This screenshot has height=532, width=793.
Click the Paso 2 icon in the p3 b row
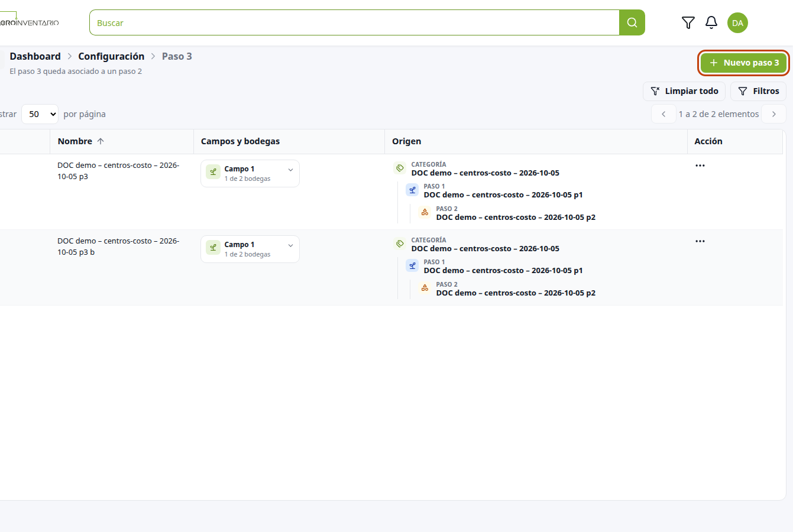click(425, 288)
